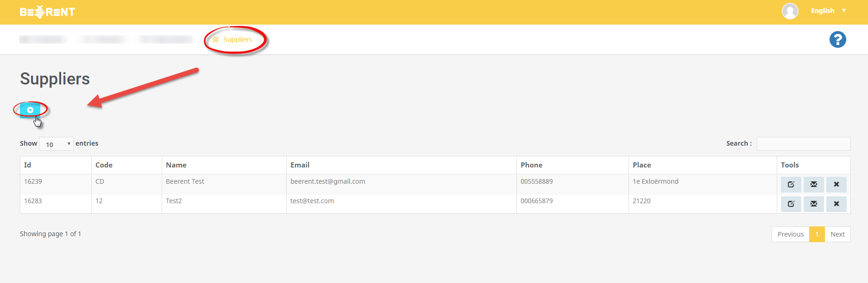Go to the Next page

point(837,234)
